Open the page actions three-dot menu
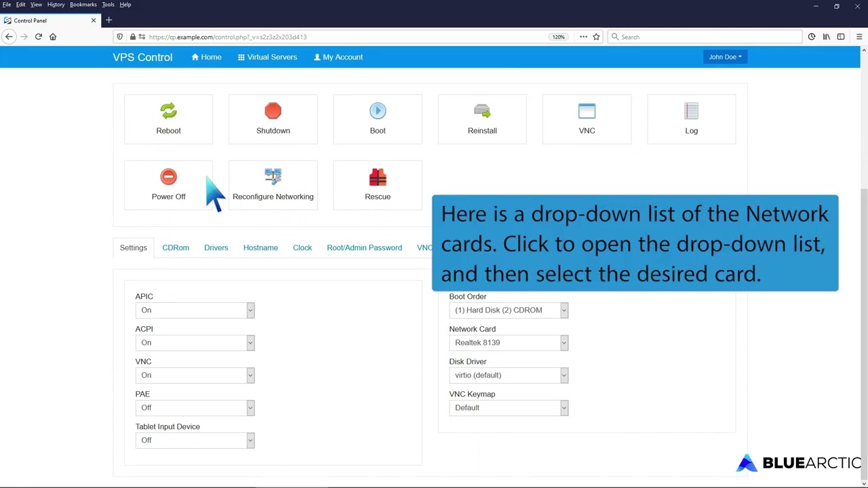Viewport: 868px width, 488px height. coord(583,37)
